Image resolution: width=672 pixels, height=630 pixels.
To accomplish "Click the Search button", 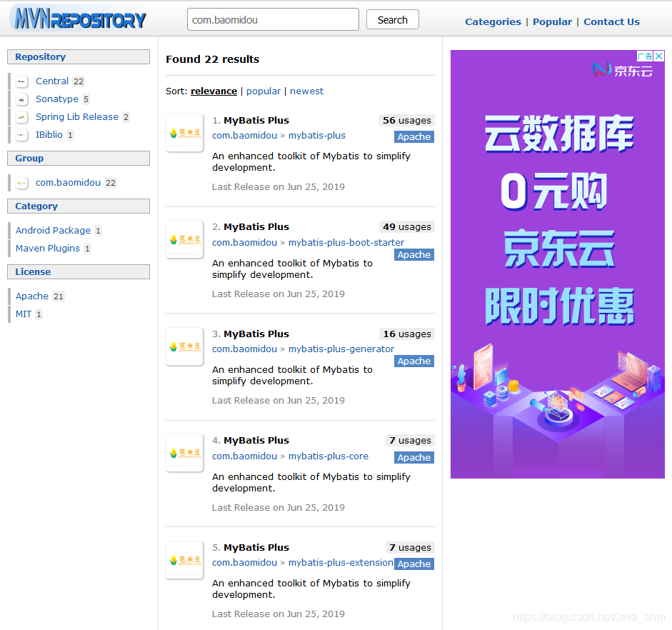I will pyautogui.click(x=393, y=20).
